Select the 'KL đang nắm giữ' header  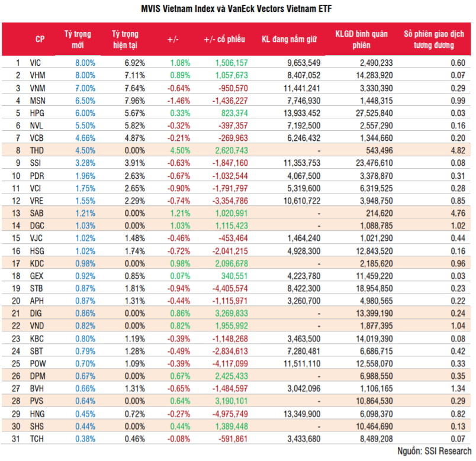[x=290, y=39]
